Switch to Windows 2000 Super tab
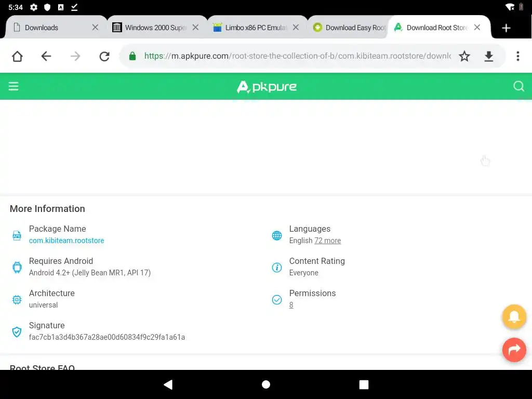Image resolution: width=532 pixels, height=399 pixels. (155, 28)
